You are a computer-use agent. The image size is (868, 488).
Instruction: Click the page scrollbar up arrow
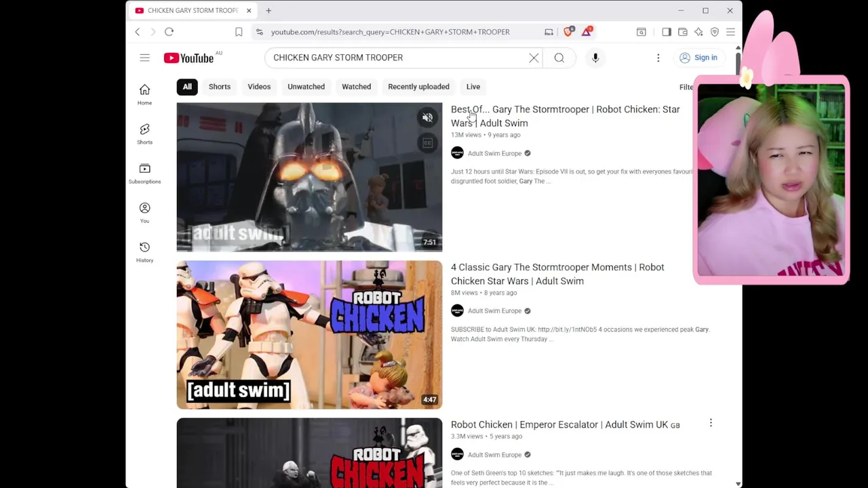point(738,48)
